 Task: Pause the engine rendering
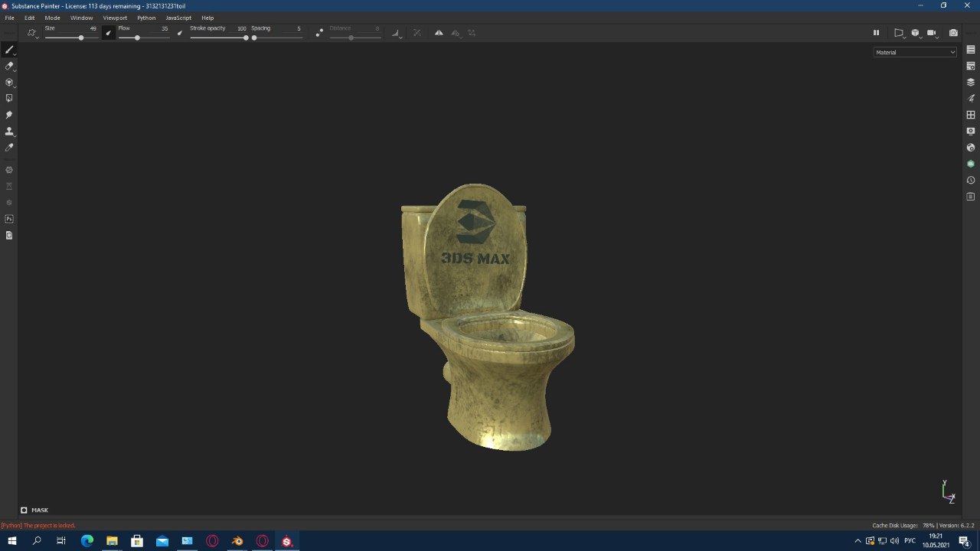(x=876, y=33)
